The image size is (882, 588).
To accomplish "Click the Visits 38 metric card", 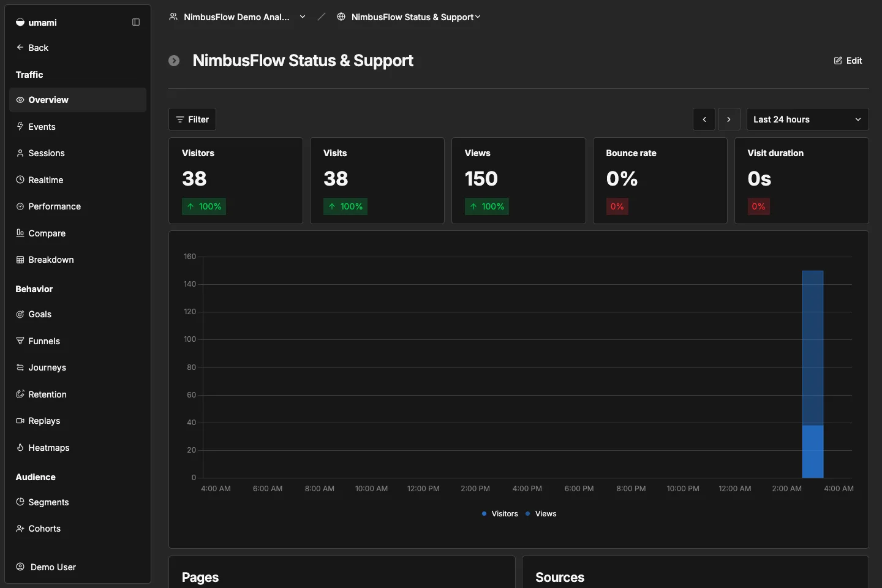I will click(377, 181).
